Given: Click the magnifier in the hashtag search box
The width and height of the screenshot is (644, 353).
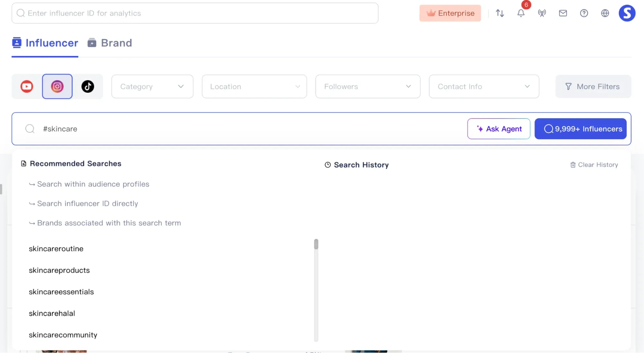Looking at the screenshot, I should coord(30,129).
